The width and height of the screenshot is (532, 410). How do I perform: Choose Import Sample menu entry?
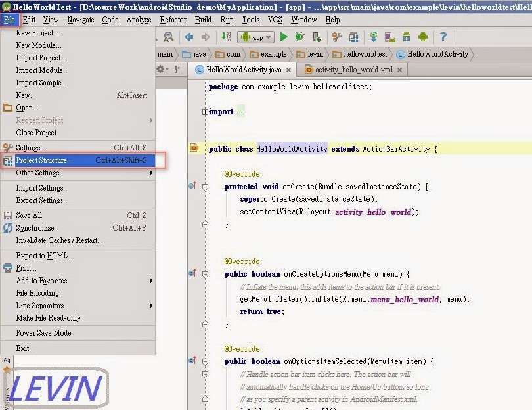(78, 83)
